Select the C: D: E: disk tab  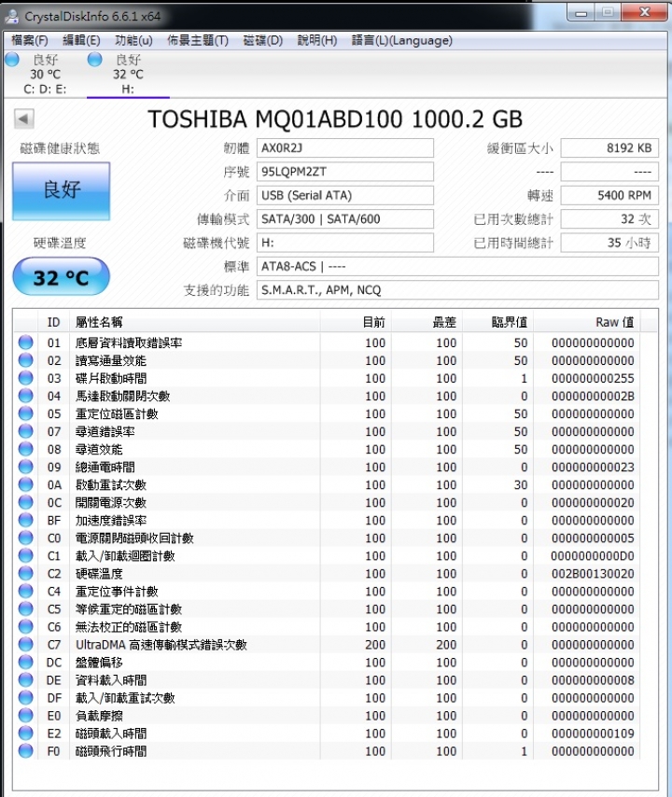click(45, 75)
